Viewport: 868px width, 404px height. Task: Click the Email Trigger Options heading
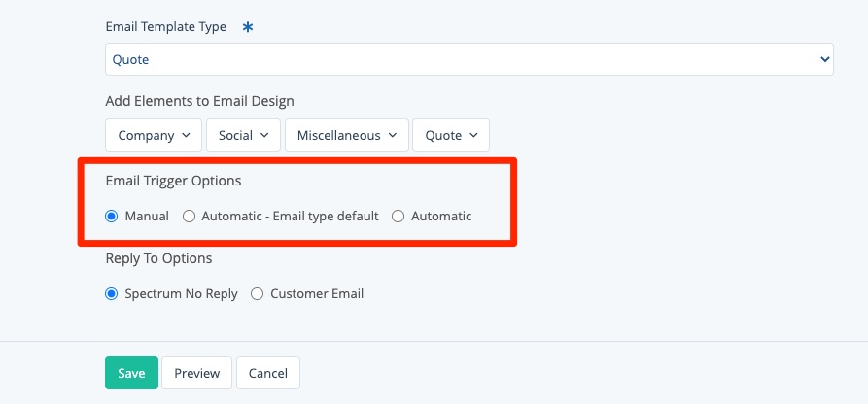tap(173, 181)
